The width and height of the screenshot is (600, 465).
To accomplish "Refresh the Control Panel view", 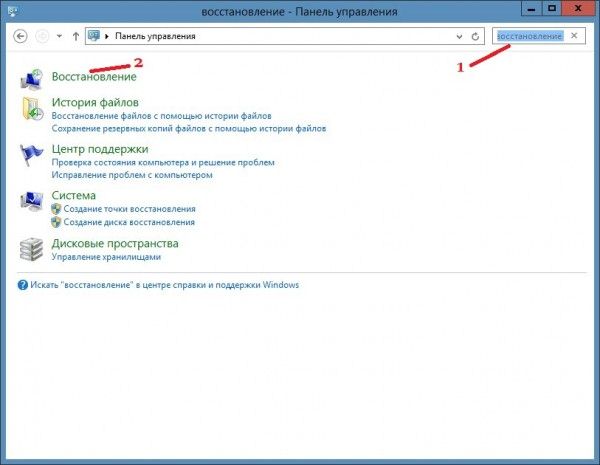I will tap(475, 36).
